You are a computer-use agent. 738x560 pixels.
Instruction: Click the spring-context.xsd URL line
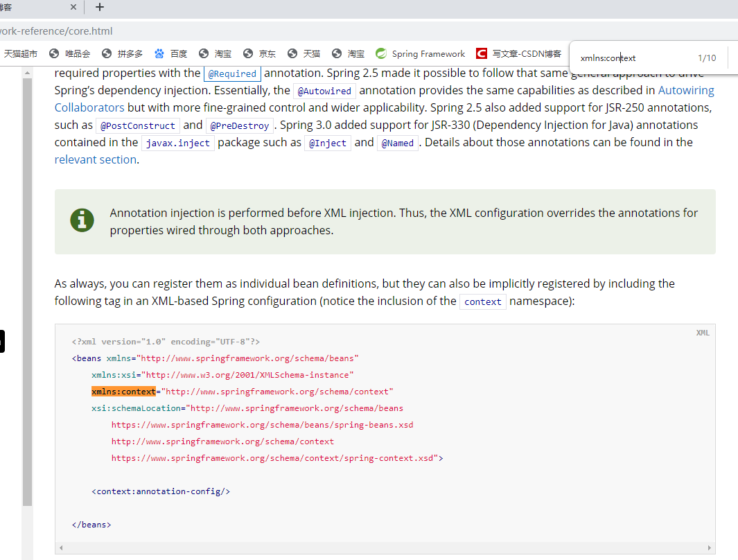click(277, 458)
